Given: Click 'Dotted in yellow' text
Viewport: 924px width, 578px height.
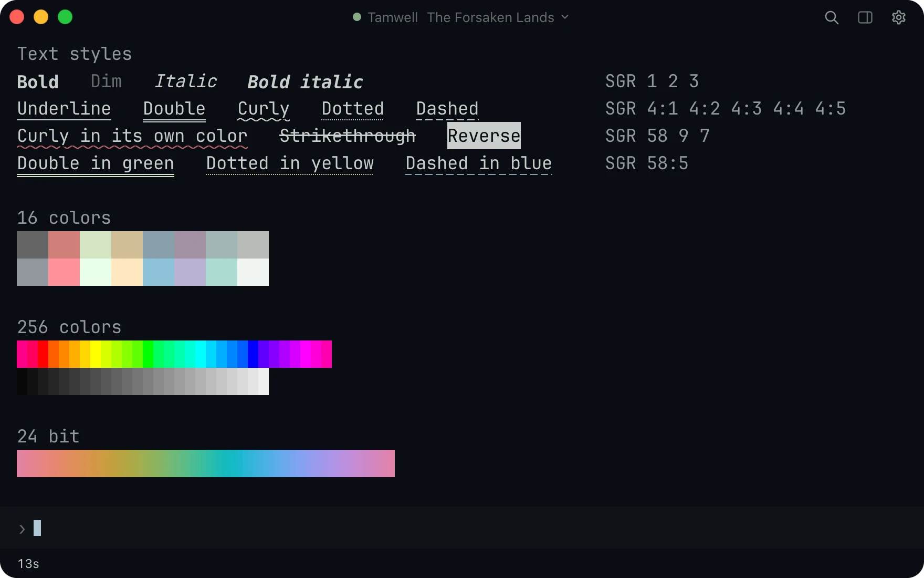Looking at the screenshot, I should coord(290,164).
